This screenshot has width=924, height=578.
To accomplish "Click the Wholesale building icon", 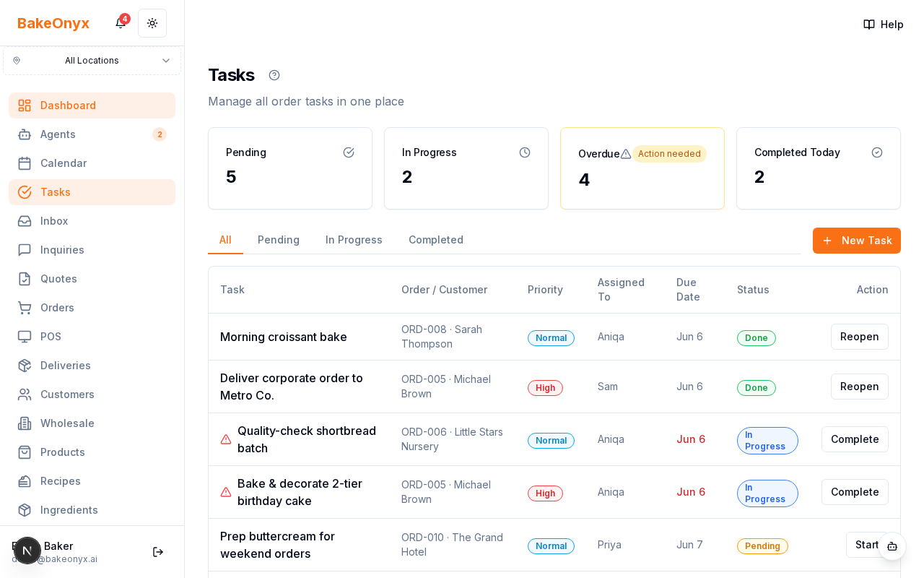I will click(x=25, y=423).
